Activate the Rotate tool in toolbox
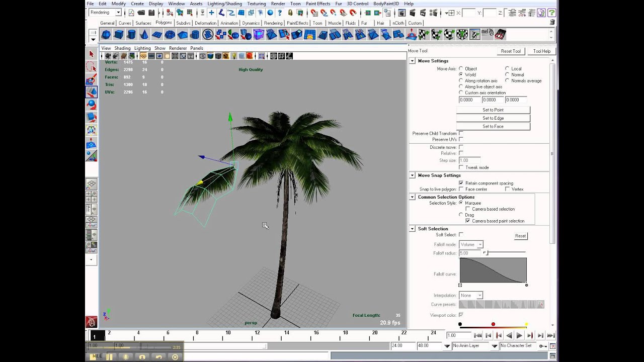 (x=91, y=104)
